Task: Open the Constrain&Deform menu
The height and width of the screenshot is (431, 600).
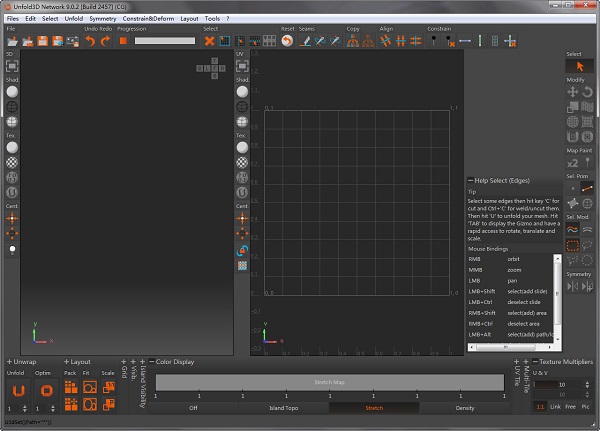Action: pyautogui.click(x=146, y=19)
